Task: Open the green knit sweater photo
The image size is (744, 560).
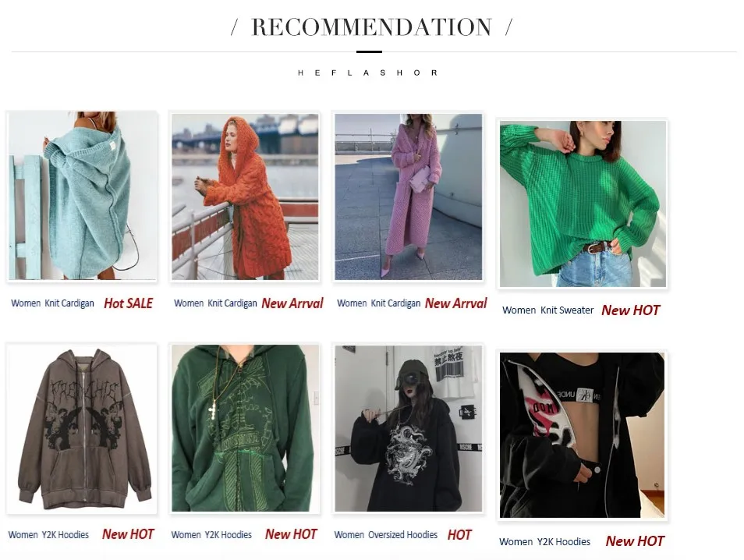Action: [x=583, y=204]
